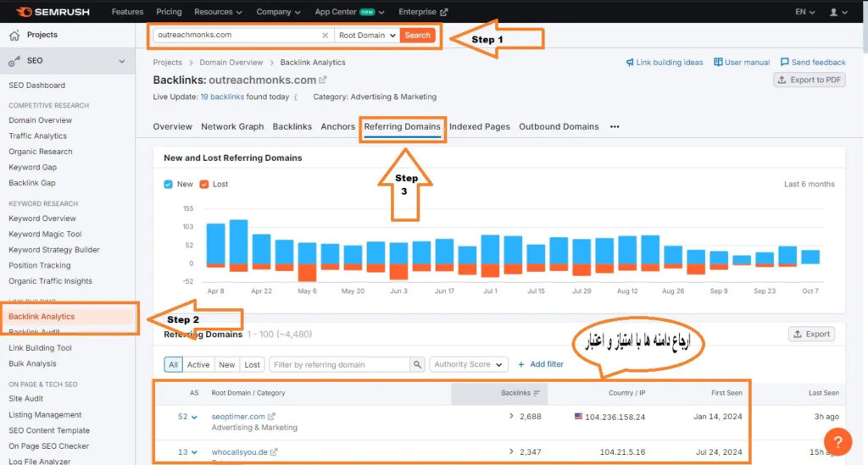
Task: Collapse the SEO sidebar section
Action: coord(122,61)
